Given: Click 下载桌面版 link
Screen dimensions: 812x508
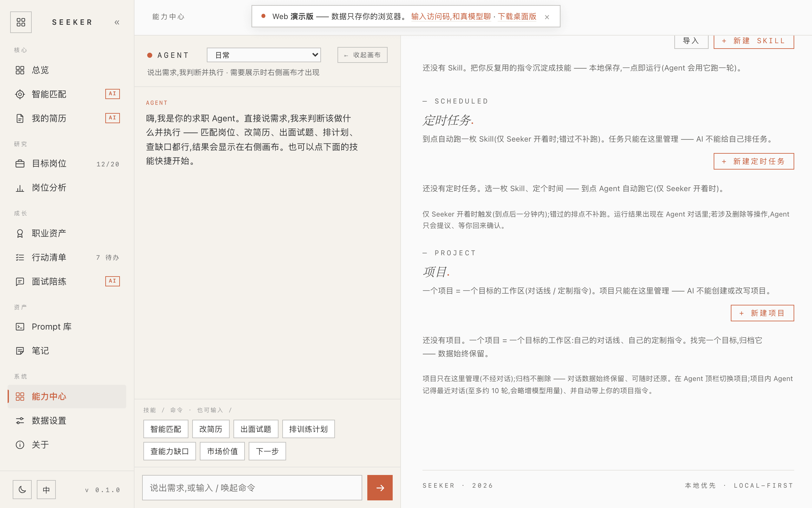Looking at the screenshot, I should point(517,17).
